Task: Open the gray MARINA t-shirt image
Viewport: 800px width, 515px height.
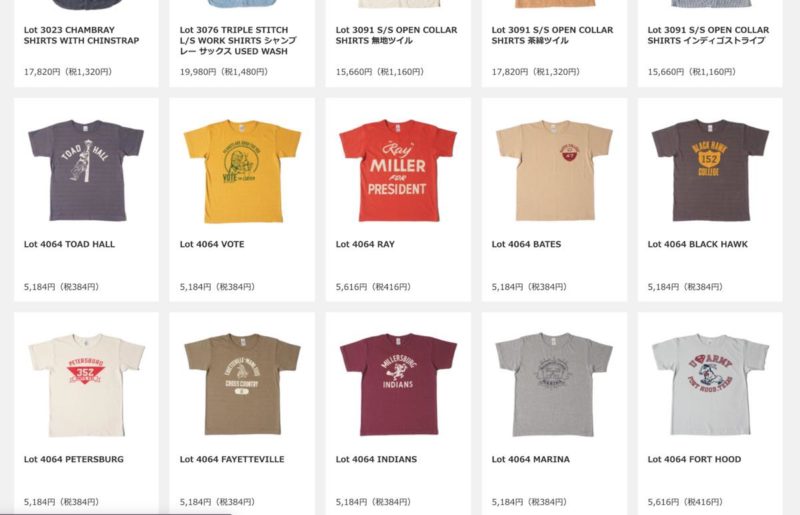Action: (x=554, y=385)
